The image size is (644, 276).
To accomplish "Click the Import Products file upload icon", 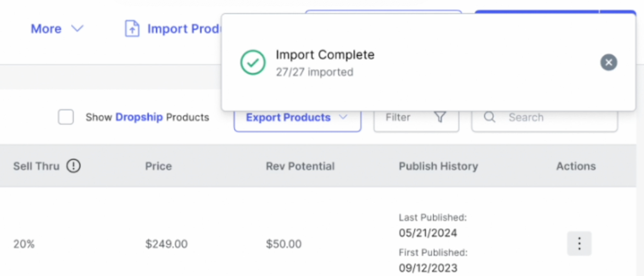I will pyautogui.click(x=132, y=29).
